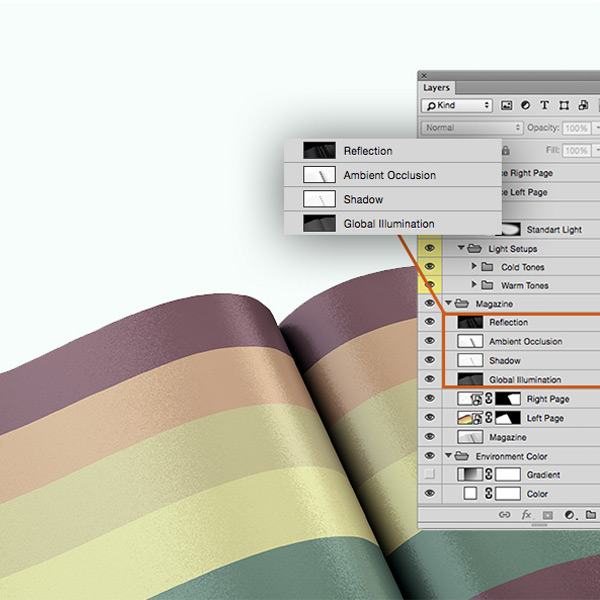The height and width of the screenshot is (600, 600).
Task: Click the Gradient fill thumbnail
Action: (x=470, y=474)
